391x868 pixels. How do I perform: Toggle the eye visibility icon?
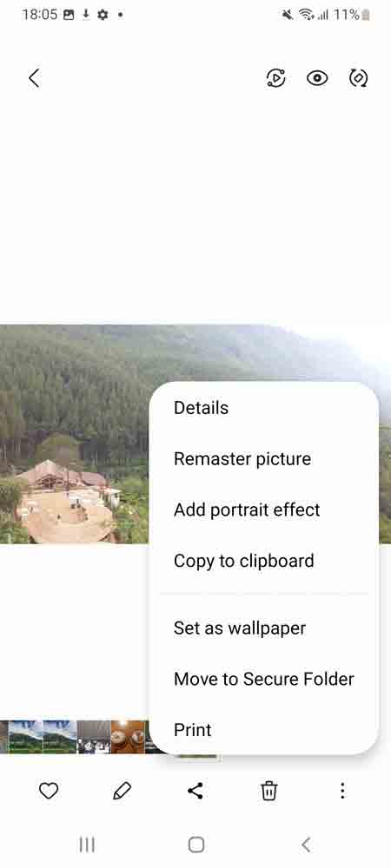coord(317,78)
